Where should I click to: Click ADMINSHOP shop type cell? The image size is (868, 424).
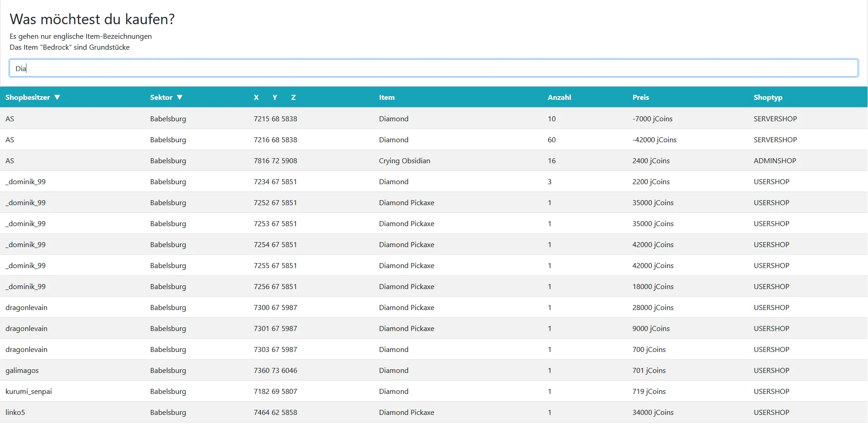pyautogui.click(x=775, y=160)
